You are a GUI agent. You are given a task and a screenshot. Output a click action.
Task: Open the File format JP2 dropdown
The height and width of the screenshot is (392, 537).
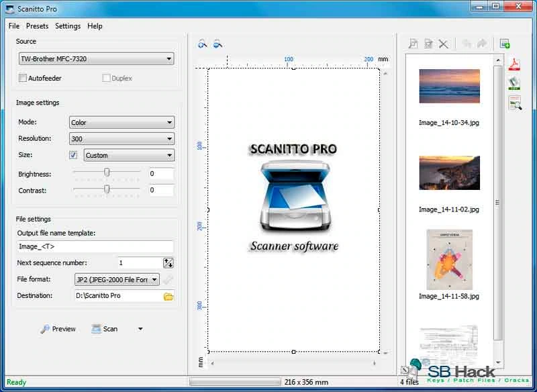(x=117, y=280)
